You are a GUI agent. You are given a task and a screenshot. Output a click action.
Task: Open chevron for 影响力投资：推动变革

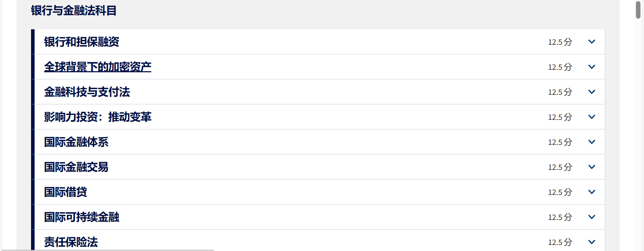(x=592, y=117)
